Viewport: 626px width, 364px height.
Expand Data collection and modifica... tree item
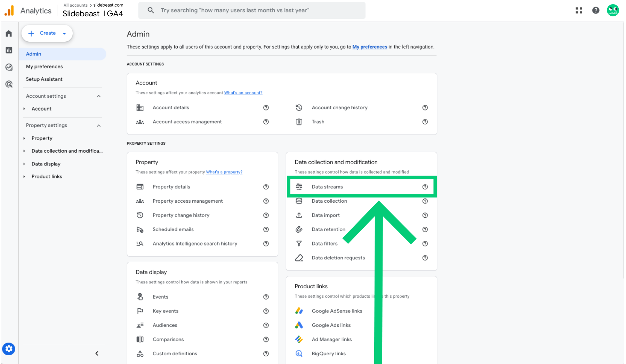(x=24, y=151)
